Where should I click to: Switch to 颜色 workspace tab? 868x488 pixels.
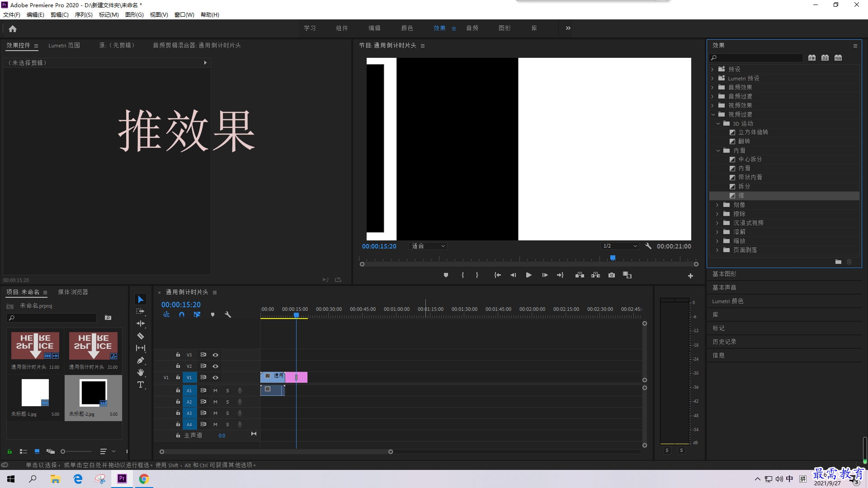[407, 28]
